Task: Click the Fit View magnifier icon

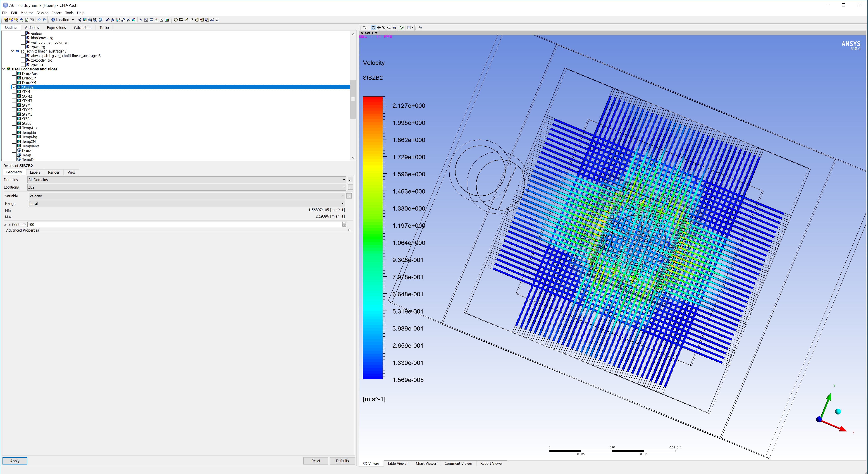Action: (394, 28)
